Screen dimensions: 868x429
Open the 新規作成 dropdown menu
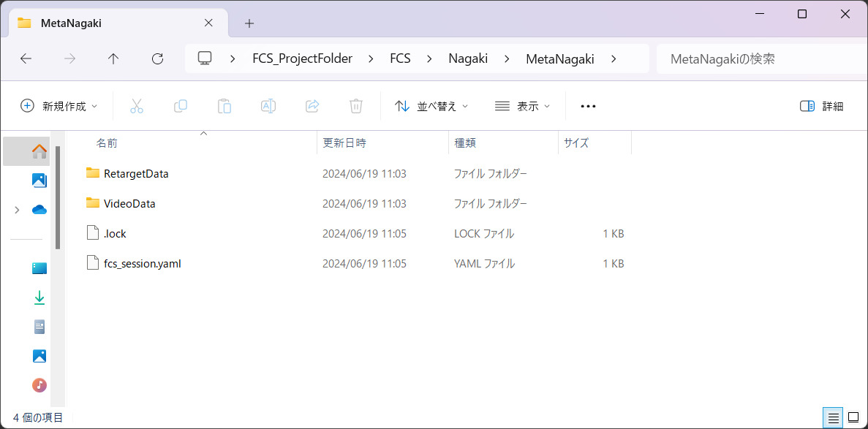click(x=59, y=106)
